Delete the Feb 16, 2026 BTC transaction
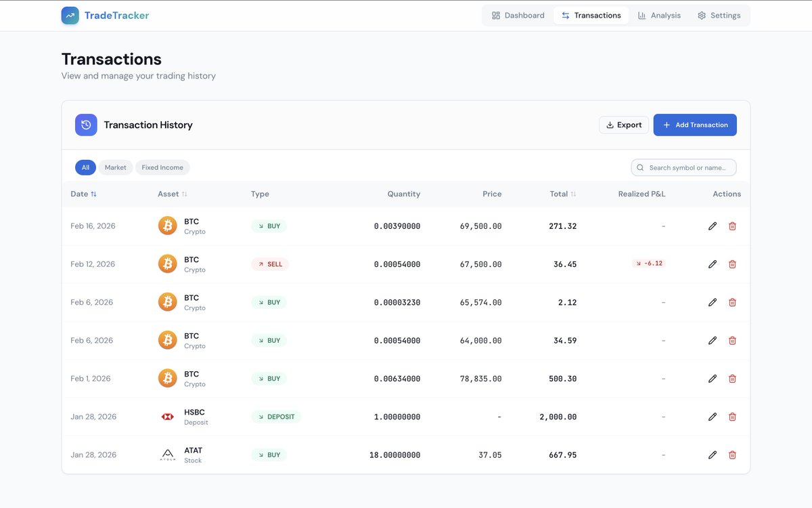This screenshot has width=812, height=508. coord(732,226)
